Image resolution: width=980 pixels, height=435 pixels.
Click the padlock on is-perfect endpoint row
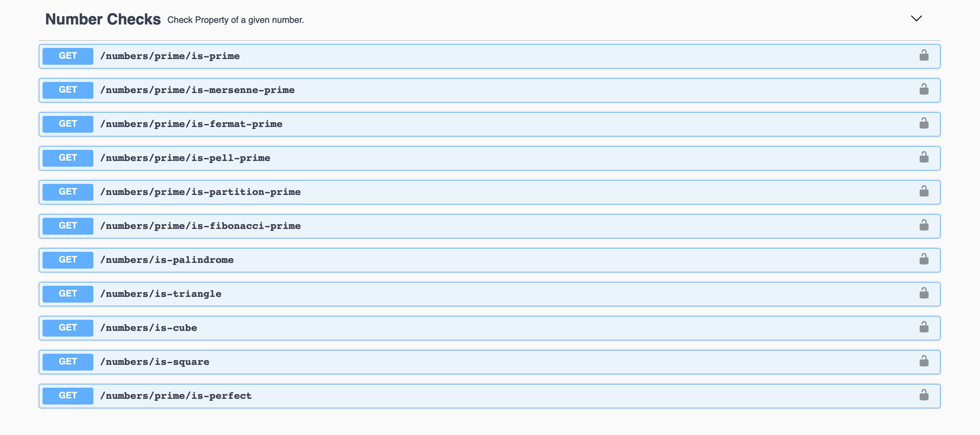[924, 395]
